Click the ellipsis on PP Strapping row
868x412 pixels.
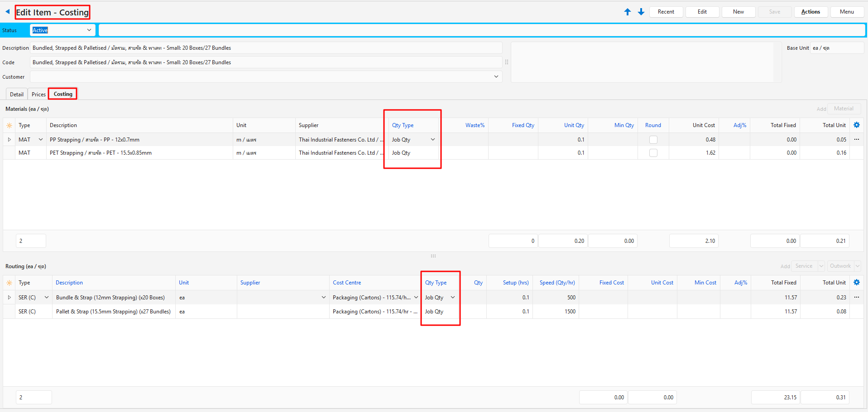[x=856, y=140]
